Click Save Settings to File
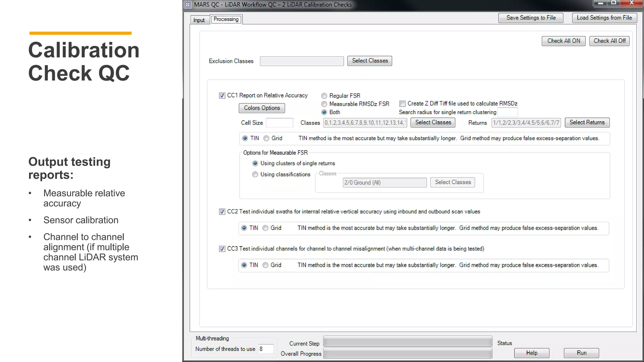 click(x=530, y=18)
